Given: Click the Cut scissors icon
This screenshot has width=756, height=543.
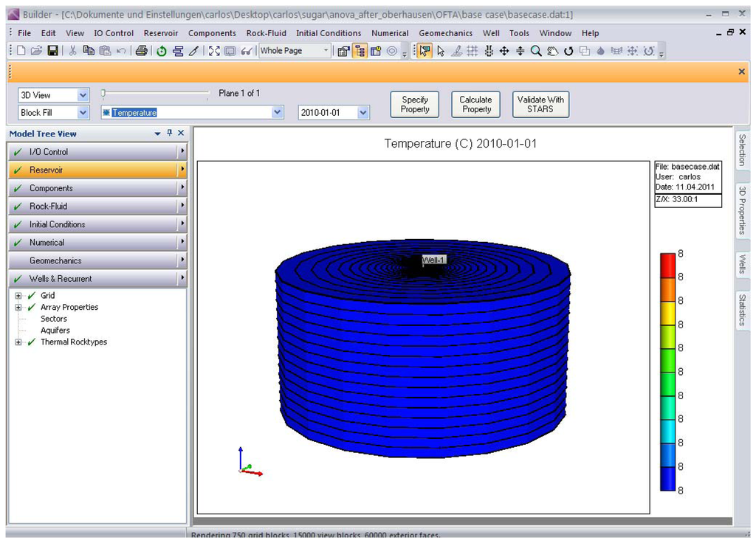Looking at the screenshot, I should pos(73,51).
